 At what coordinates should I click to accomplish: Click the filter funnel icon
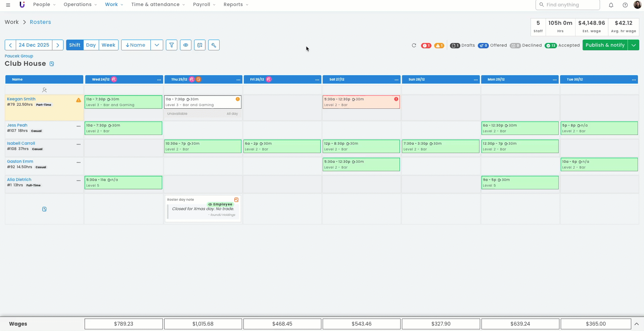click(x=172, y=45)
